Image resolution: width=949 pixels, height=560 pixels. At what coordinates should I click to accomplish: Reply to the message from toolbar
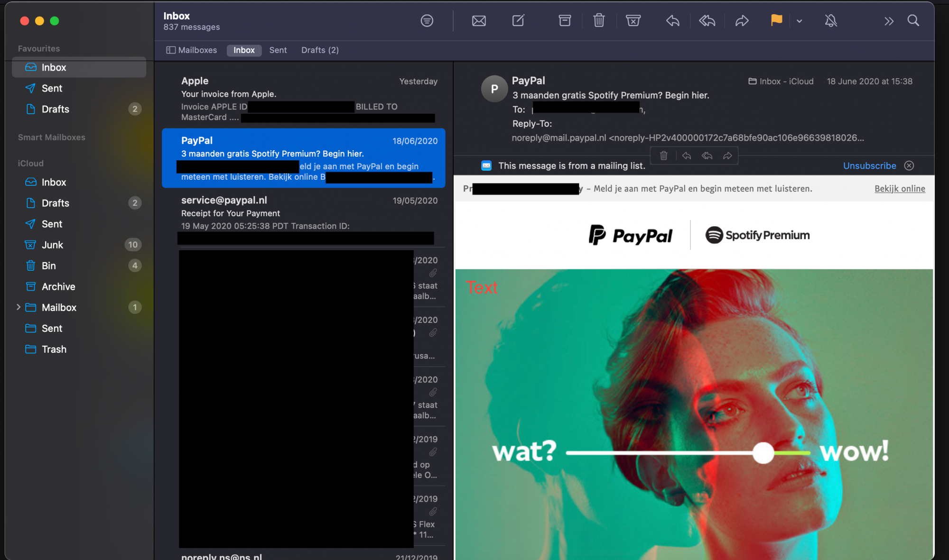672,21
